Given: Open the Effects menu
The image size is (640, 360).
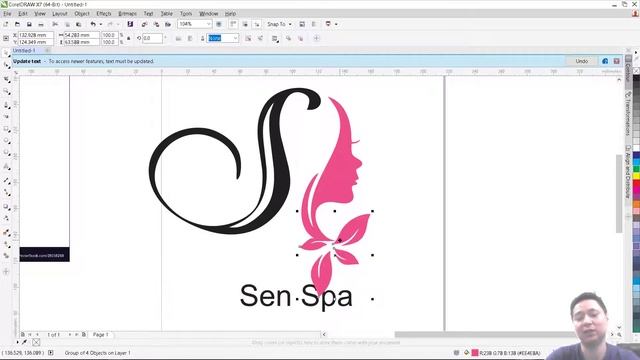Looking at the screenshot, I should coord(104,14).
